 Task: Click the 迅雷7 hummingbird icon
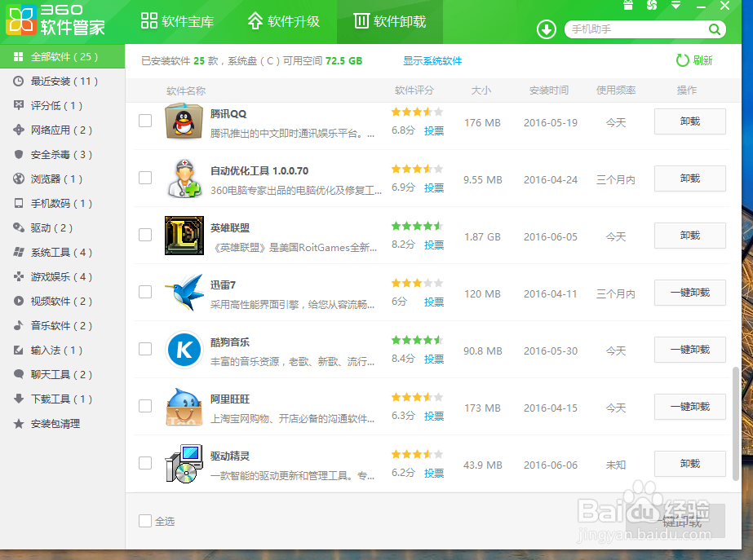click(184, 293)
